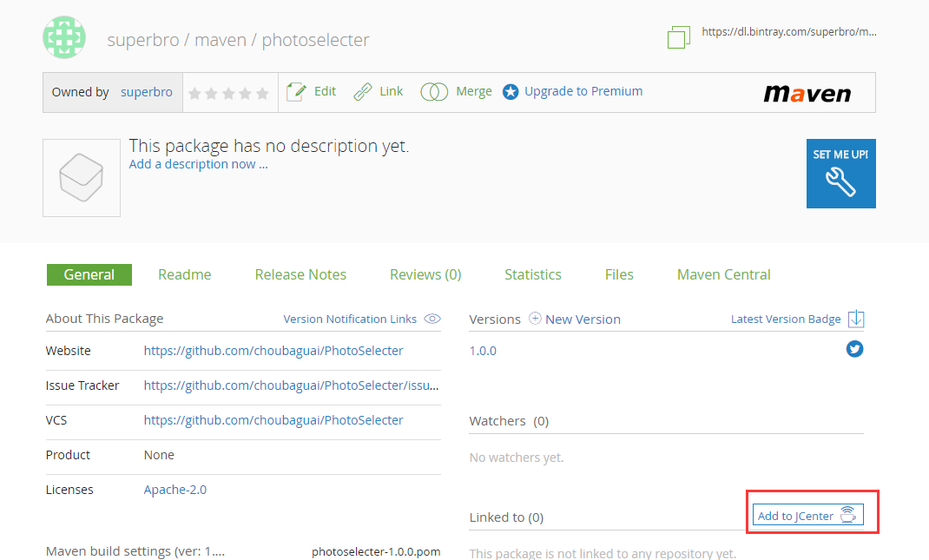This screenshot has height=560, width=929.
Task: Copy repository URL with the copy icon
Action: coord(678,36)
